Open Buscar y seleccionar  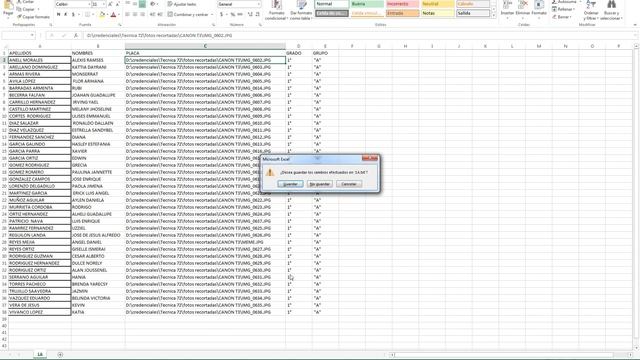[x=611, y=11]
